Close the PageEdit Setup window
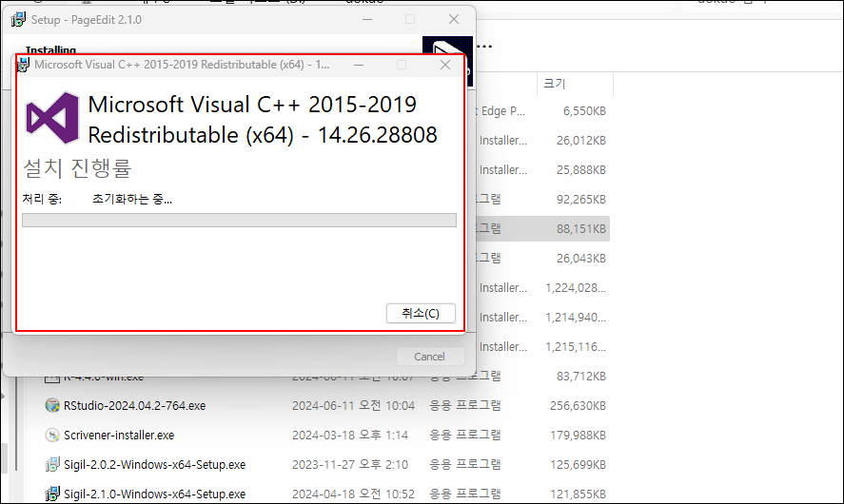The image size is (844, 504). point(454,19)
